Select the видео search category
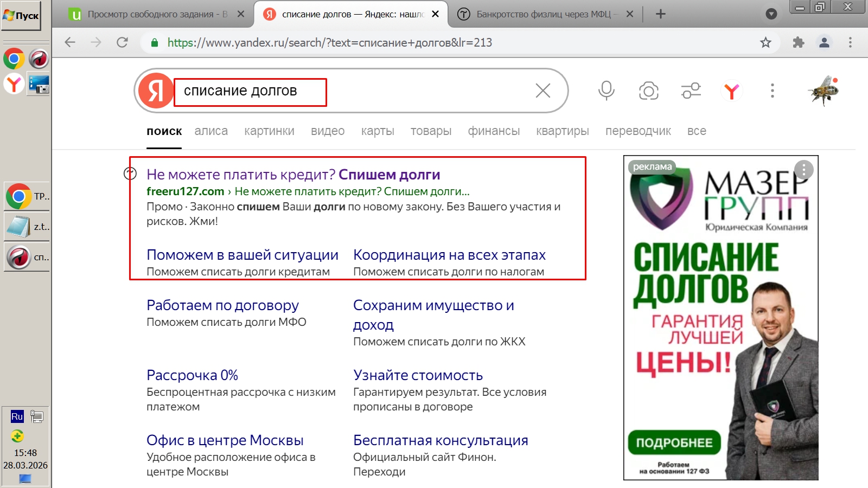Image resolution: width=868 pixels, height=488 pixels. click(328, 131)
